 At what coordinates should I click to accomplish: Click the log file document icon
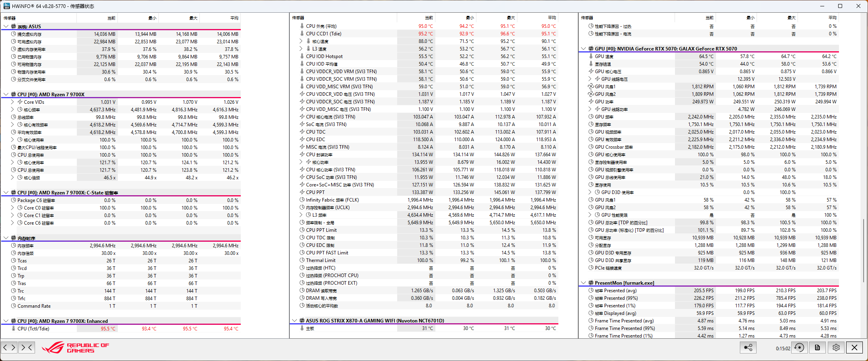coord(817,347)
